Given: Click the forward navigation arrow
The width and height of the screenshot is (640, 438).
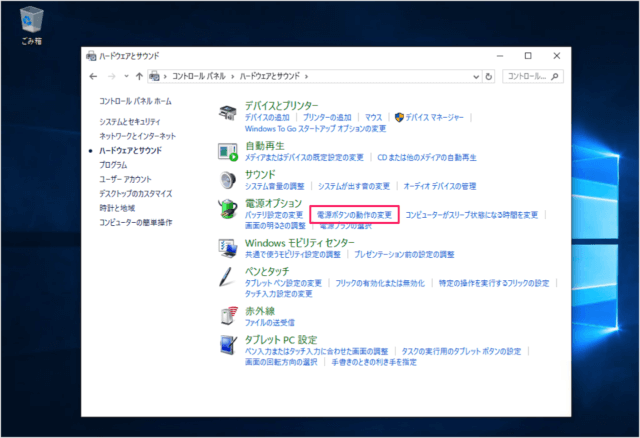Looking at the screenshot, I should point(111,76).
